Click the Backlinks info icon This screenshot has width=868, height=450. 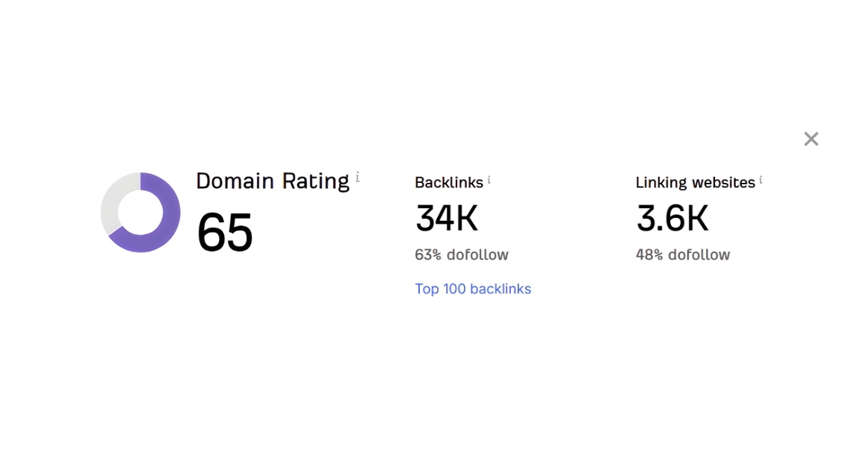pos(489,180)
